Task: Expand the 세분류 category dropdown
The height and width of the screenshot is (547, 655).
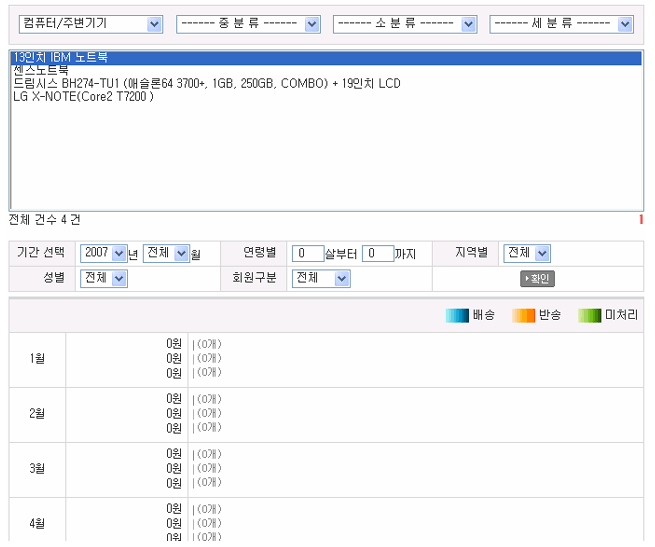Action: pyautogui.click(x=562, y=24)
